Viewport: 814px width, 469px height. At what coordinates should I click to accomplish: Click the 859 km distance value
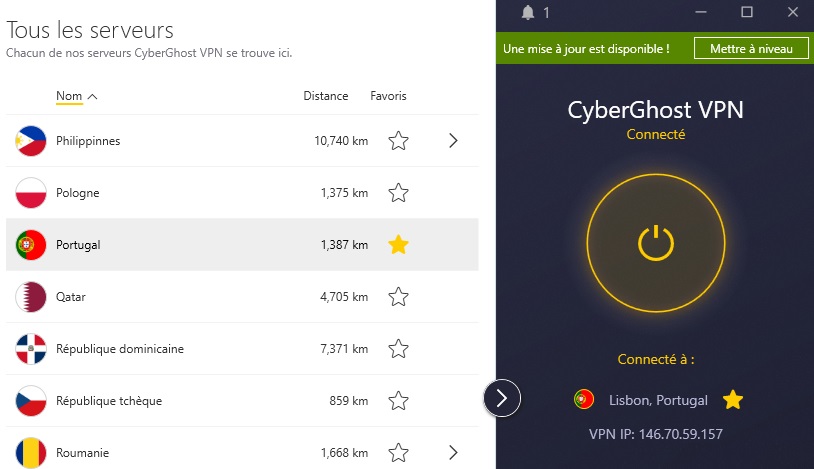click(x=349, y=400)
